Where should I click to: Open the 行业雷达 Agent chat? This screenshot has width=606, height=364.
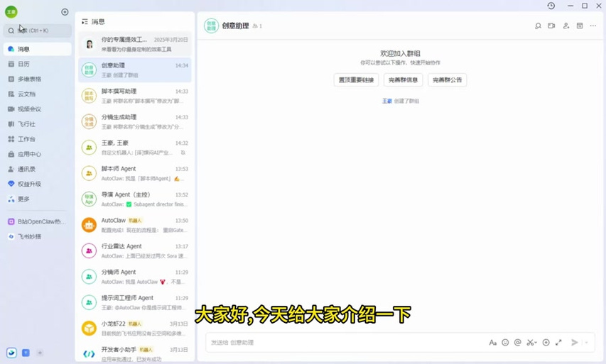pyautogui.click(x=134, y=251)
